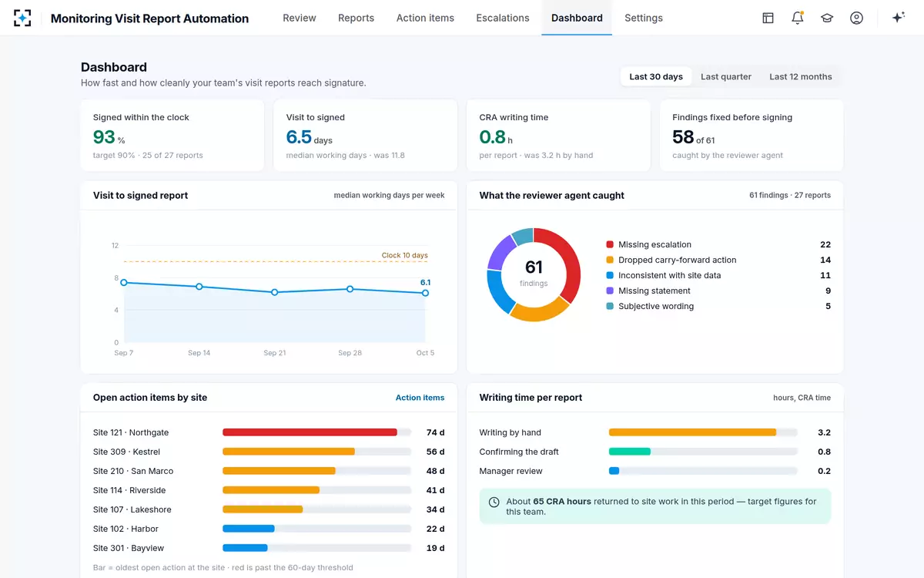This screenshot has height=578, width=924.
Task: Open the Reports tab
Action: point(356,18)
